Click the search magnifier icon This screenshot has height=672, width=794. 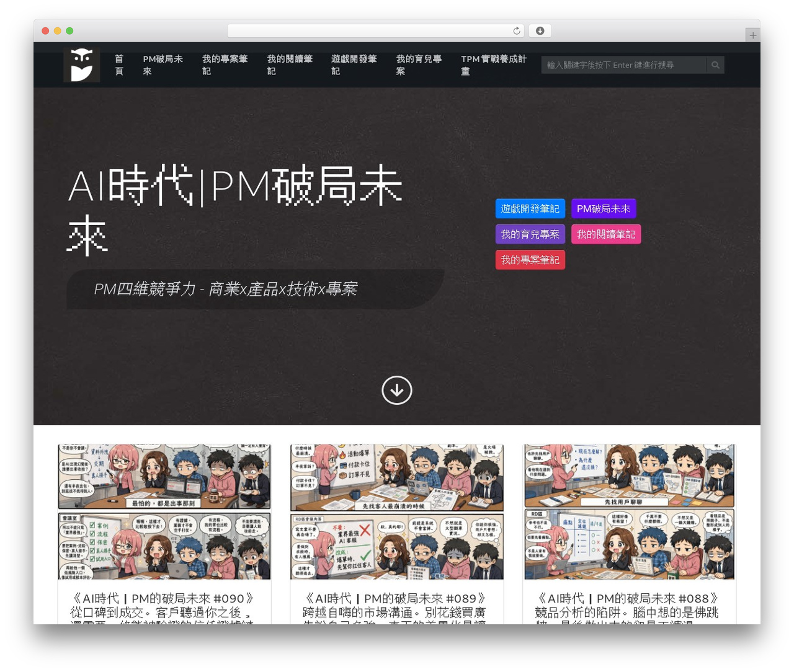pos(715,65)
